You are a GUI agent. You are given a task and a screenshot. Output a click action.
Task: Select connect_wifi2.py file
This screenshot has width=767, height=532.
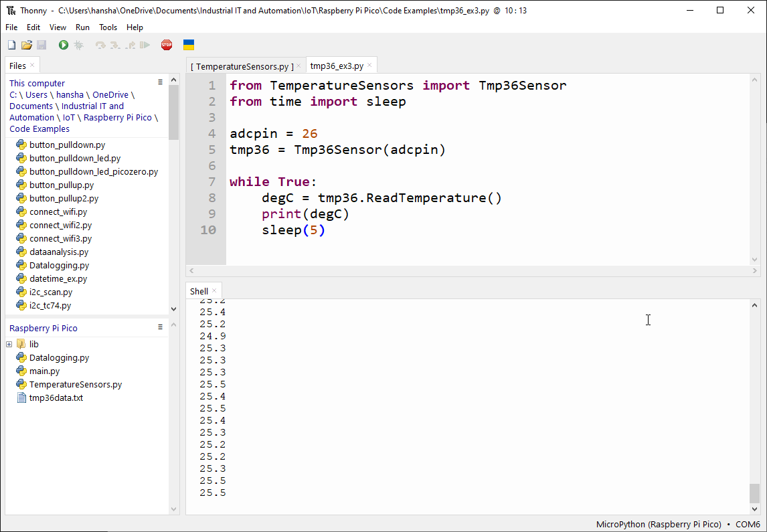(x=61, y=225)
